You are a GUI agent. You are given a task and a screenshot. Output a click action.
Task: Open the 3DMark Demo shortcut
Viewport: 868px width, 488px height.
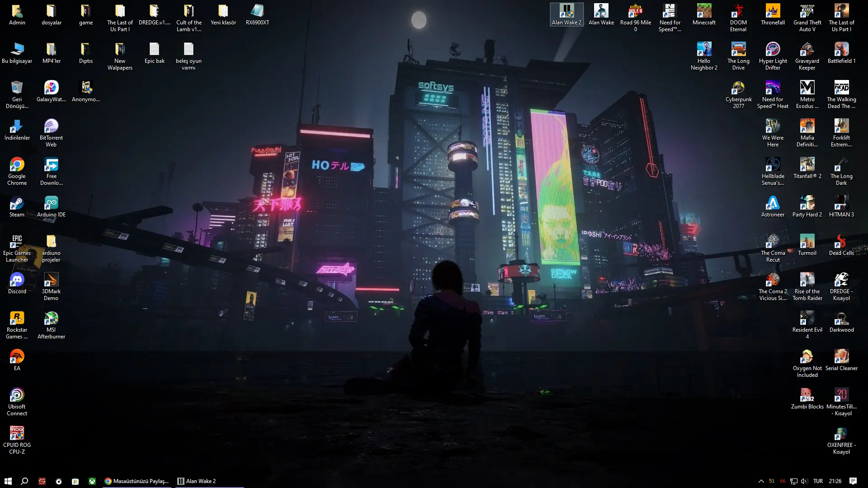pyautogui.click(x=51, y=286)
